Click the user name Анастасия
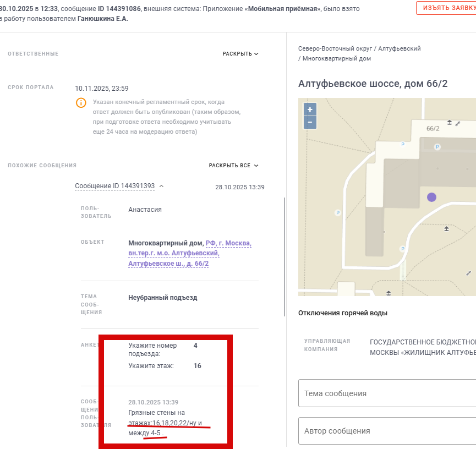Image resolution: width=476 pixels, height=449 pixels. coord(145,210)
